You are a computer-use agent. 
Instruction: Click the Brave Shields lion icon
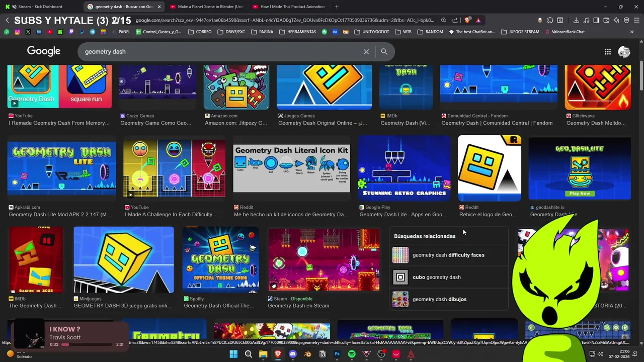click(x=467, y=20)
